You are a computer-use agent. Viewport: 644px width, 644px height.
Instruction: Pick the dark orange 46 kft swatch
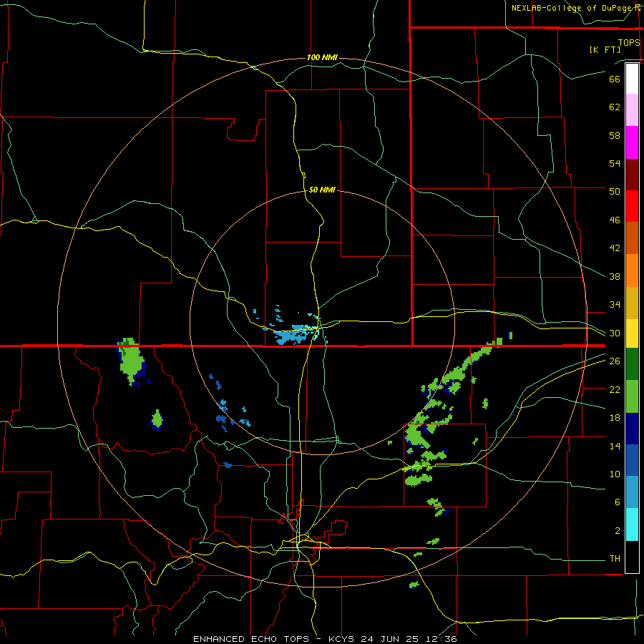[632, 238]
